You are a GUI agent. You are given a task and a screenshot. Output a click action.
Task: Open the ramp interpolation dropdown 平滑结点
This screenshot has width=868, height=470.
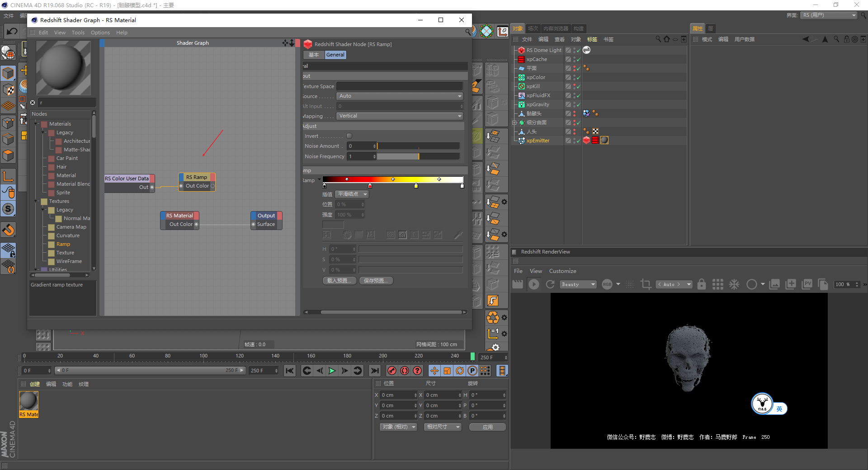coord(352,194)
